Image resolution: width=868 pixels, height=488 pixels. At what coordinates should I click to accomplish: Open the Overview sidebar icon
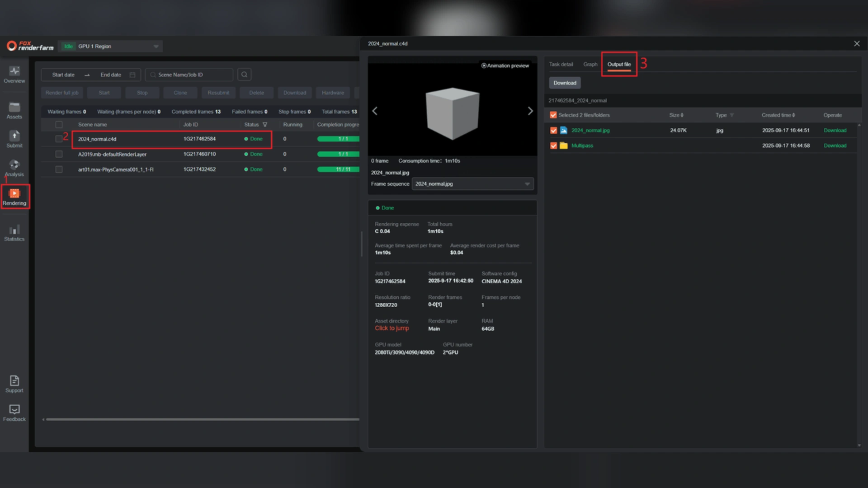point(14,75)
